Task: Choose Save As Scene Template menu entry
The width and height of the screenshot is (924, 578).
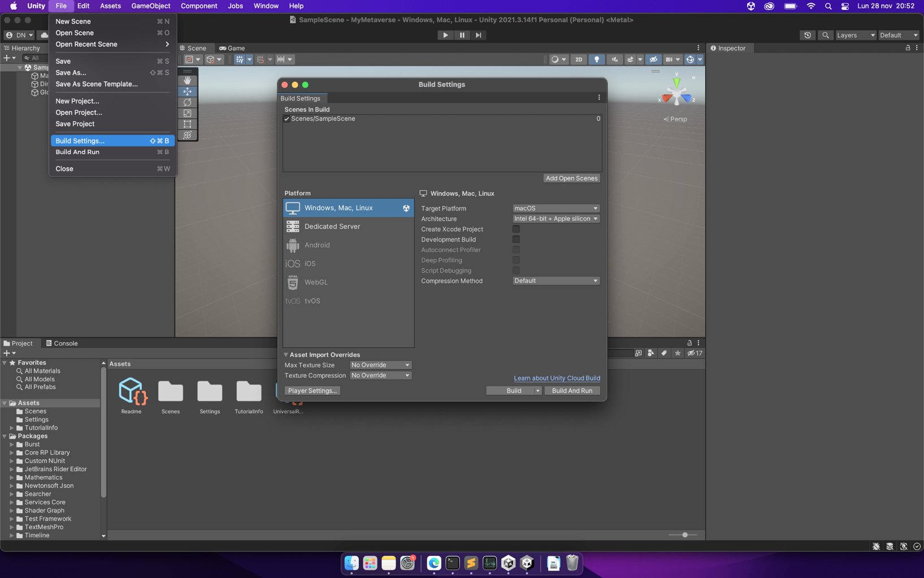Action: click(112, 84)
